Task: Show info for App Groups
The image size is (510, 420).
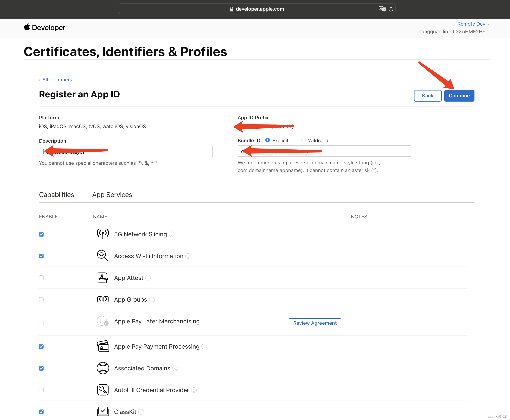Action: pyautogui.click(x=152, y=300)
